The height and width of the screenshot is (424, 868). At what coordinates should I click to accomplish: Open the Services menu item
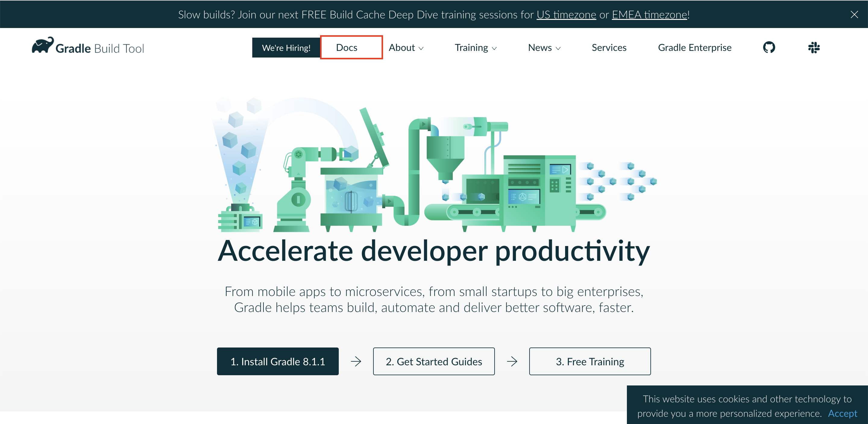click(609, 48)
